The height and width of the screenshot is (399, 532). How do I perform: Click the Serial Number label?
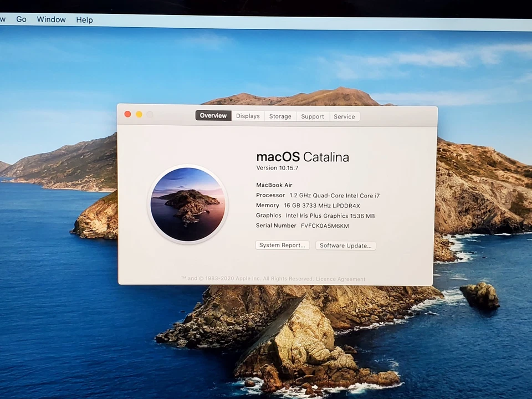(x=276, y=226)
